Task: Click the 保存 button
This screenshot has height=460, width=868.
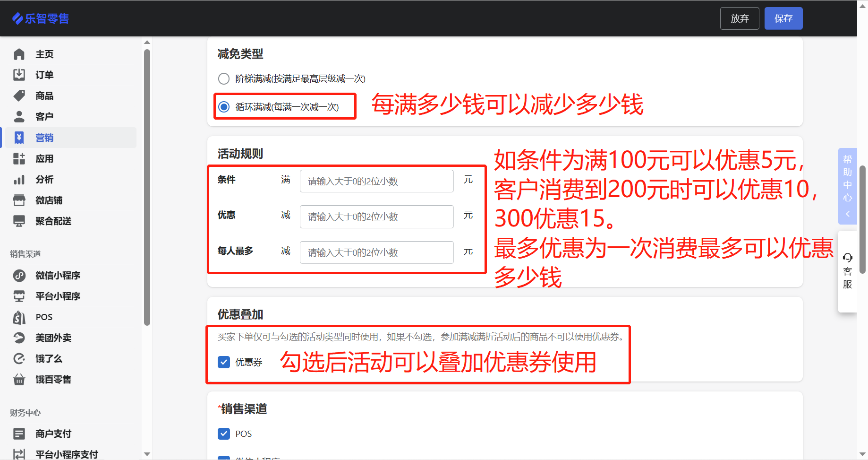Action: 783,18
